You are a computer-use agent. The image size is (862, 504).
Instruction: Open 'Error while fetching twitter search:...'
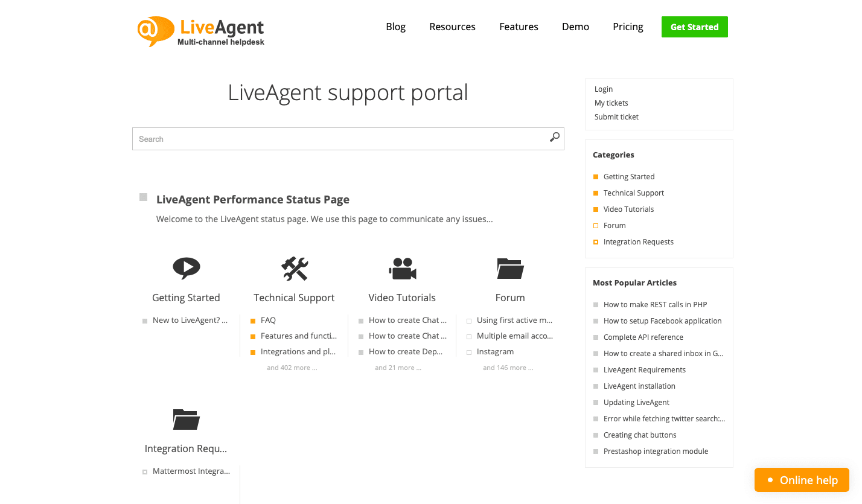(665, 418)
